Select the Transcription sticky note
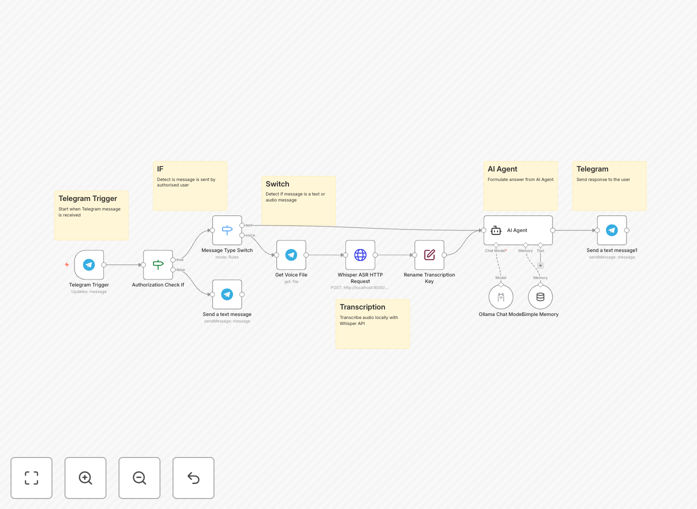697x509 pixels. [x=373, y=324]
